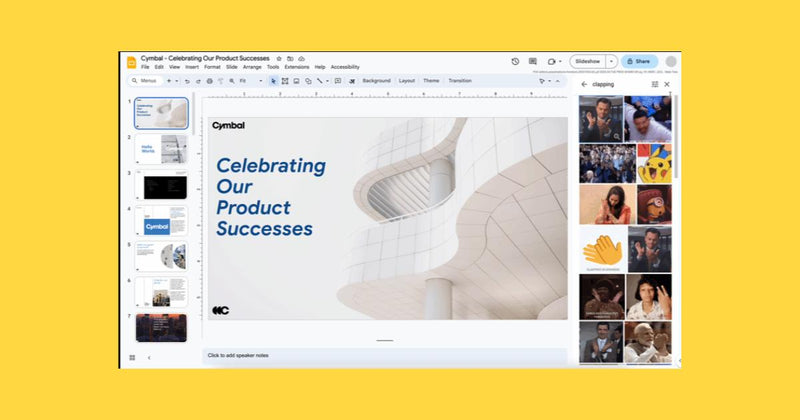Open the Format menu

(x=212, y=67)
